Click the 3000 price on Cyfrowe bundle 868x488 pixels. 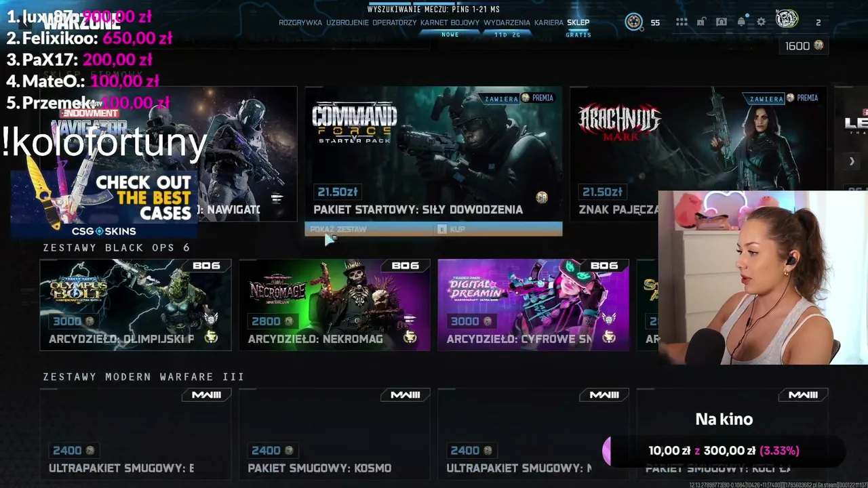[x=471, y=321]
